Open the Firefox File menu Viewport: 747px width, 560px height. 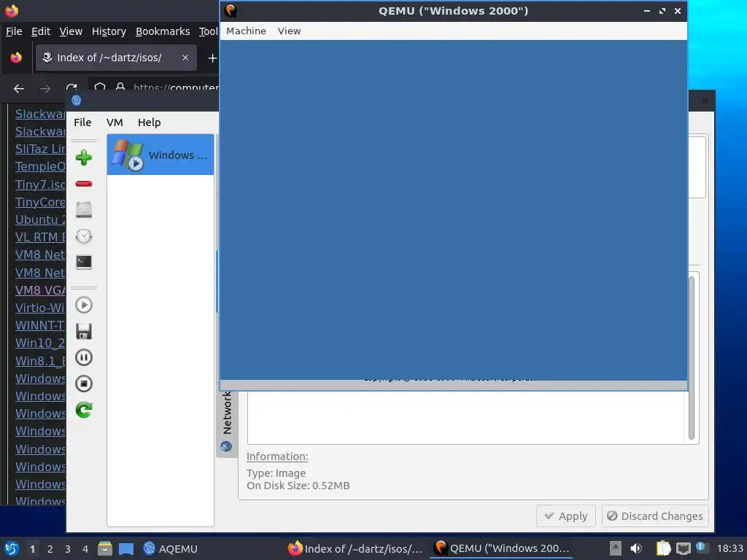click(14, 31)
